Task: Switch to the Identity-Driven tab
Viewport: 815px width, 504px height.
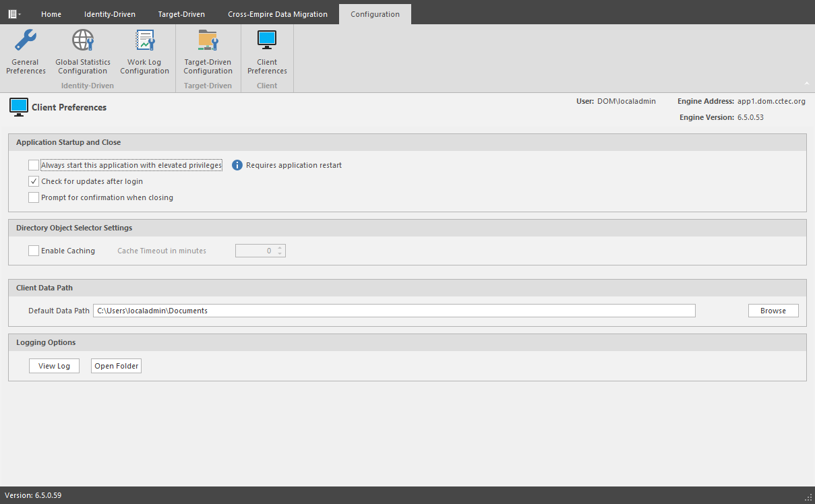Action: click(109, 14)
